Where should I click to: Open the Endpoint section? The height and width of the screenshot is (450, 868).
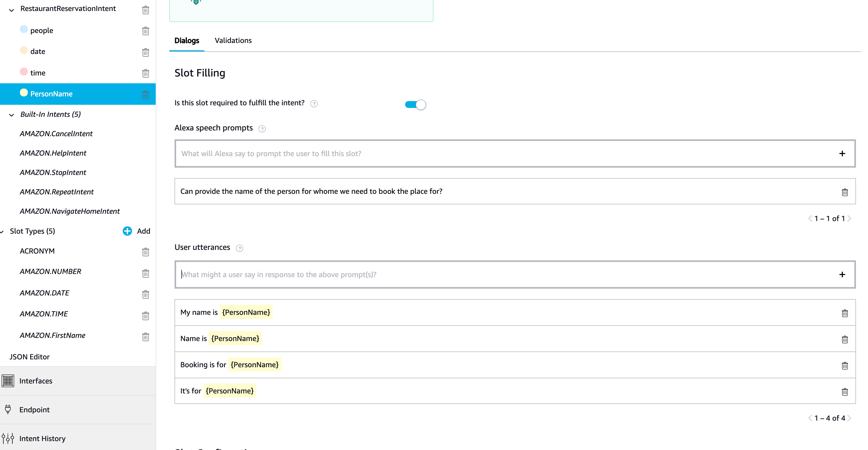click(34, 410)
